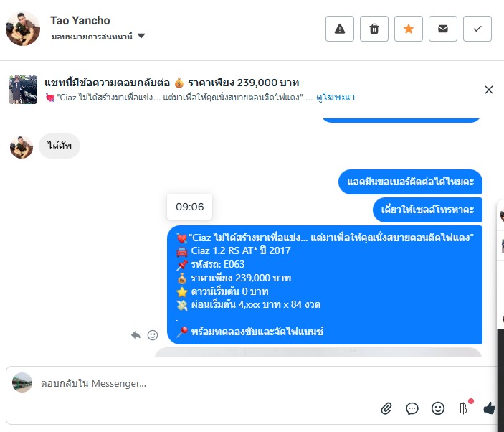Dismiss the ad reply banner

coord(488,90)
